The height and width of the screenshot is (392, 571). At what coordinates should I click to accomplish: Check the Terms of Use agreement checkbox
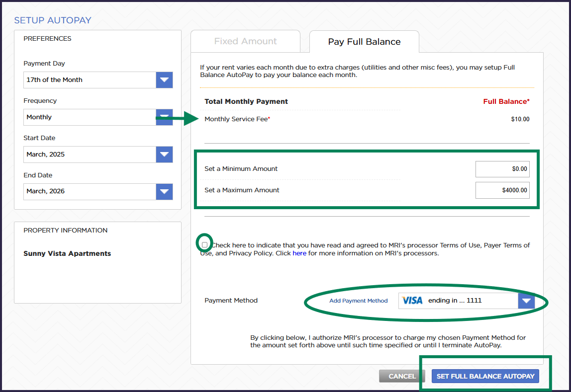coord(204,245)
